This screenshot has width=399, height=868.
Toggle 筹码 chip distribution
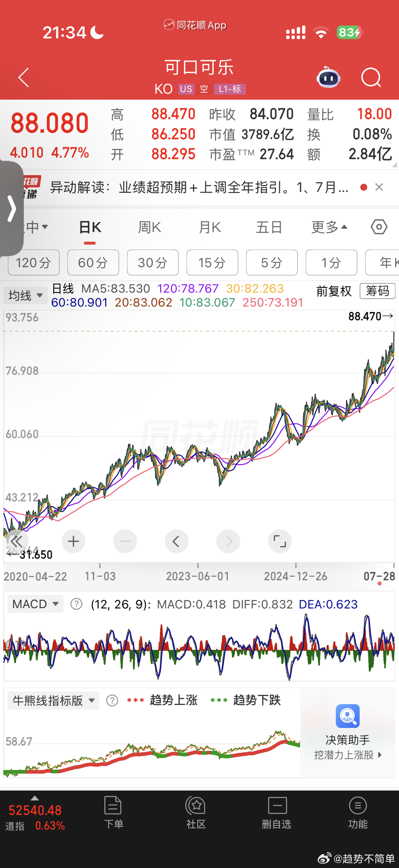(377, 291)
